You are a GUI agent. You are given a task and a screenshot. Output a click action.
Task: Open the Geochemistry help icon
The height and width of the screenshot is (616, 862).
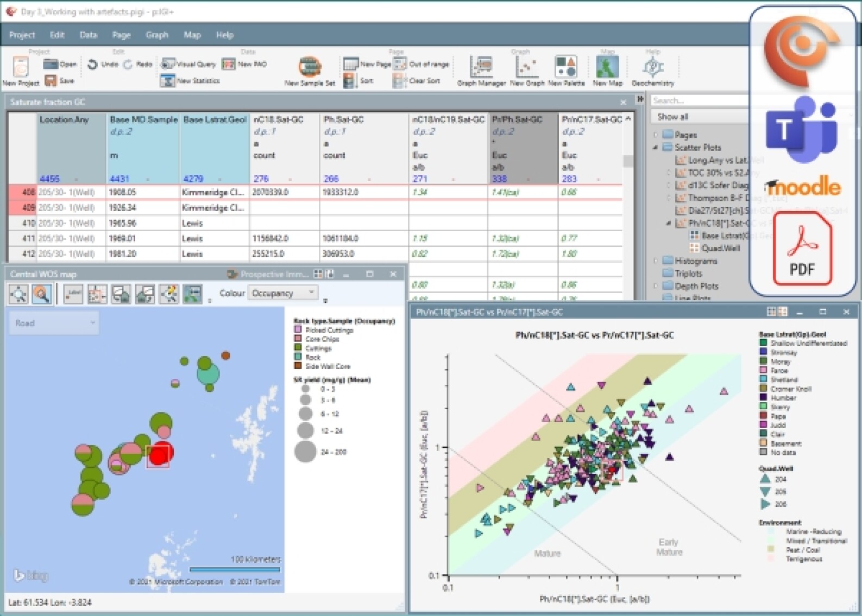point(653,67)
